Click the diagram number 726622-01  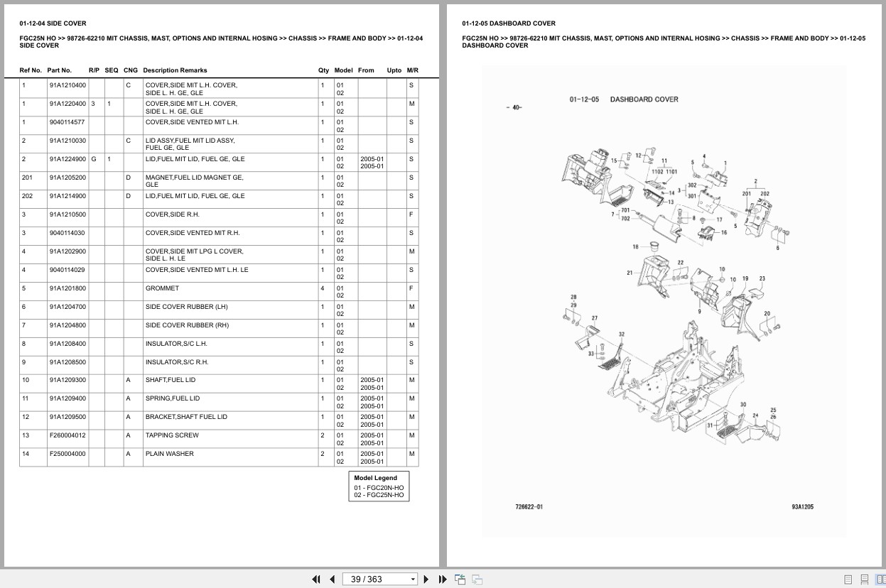pos(529,507)
